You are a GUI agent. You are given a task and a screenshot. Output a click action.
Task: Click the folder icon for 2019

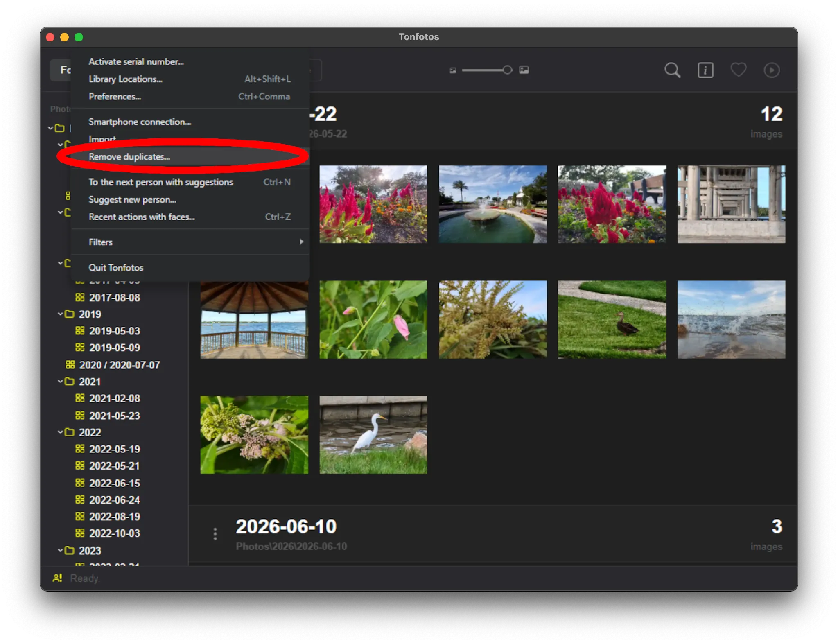70,314
